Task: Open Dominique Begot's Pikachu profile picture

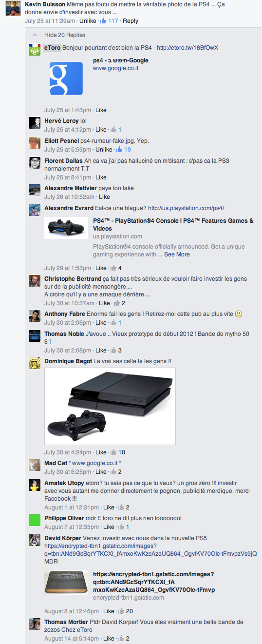Action: pyautogui.click(x=35, y=363)
